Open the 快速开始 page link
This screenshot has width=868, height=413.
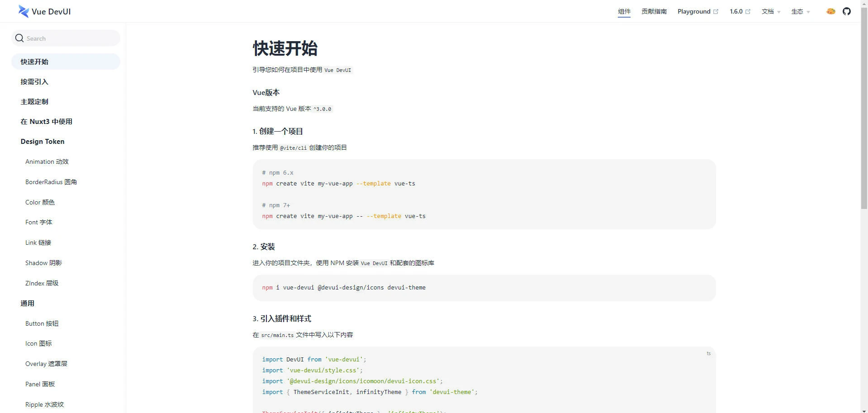(x=35, y=62)
